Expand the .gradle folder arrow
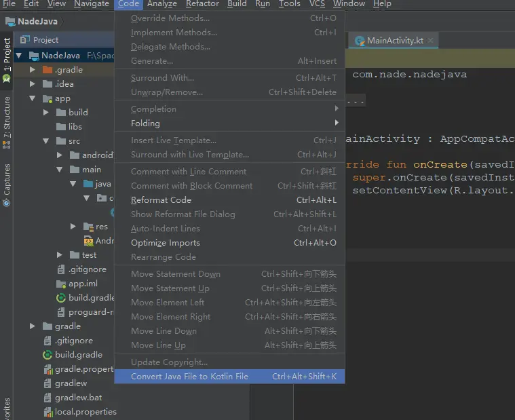This screenshot has width=515, height=420. pyautogui.click(x=32, y=70)
